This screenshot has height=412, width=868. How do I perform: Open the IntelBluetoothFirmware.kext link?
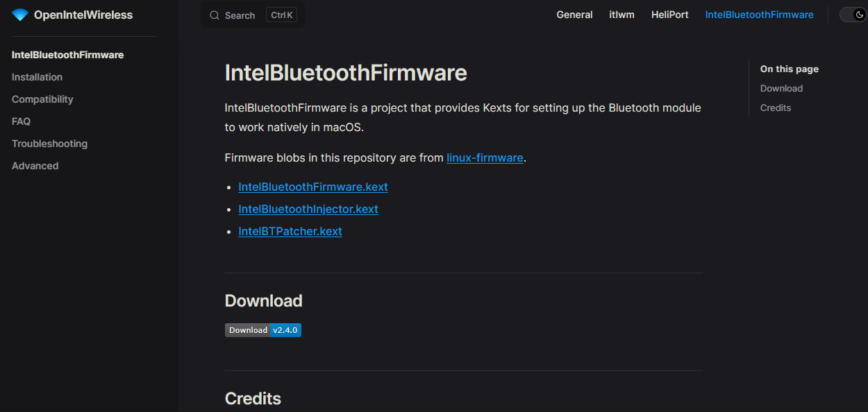[x=312, y=187]
